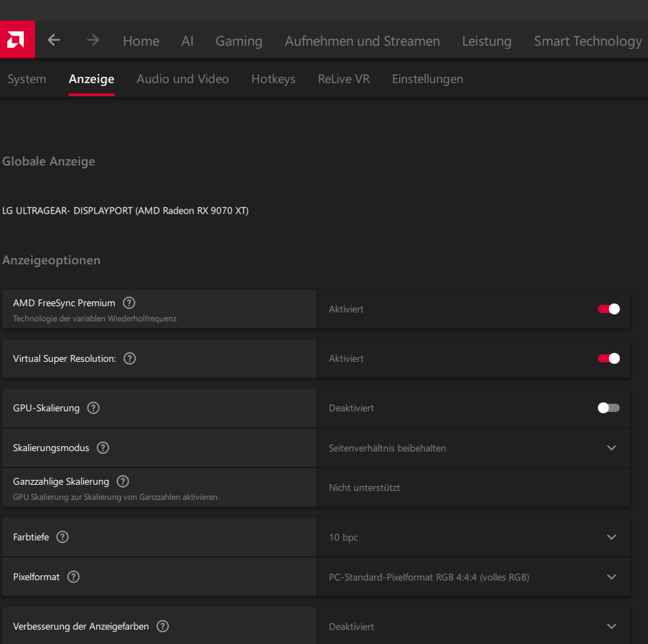Disable the AMD FreeSync Premium toggle
This screenshot has width=648, height=644.
point(608,309)
